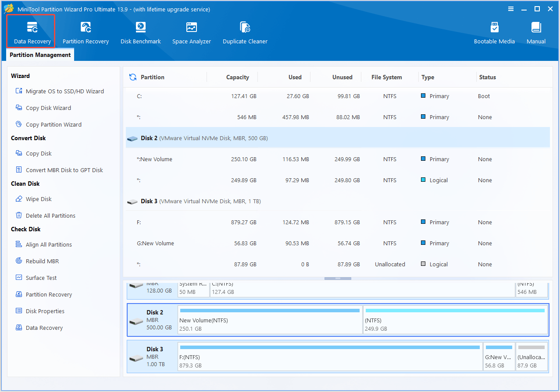Screen dimensions: 560x392
Task: Click New Volume(NTFS) 250.1 GB block
Action: [270, 320]
